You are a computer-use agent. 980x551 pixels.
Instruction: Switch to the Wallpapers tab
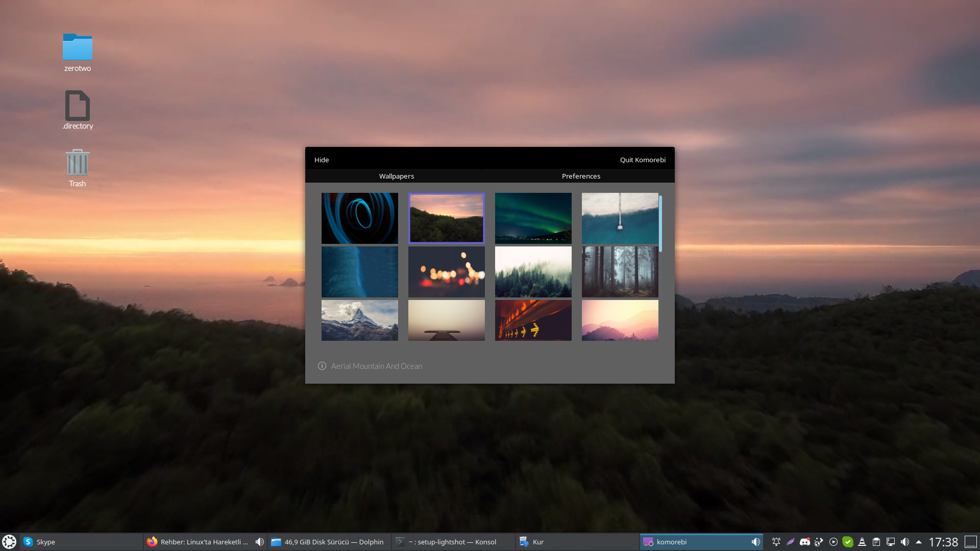pyautogui.click(x=396, y=176)
